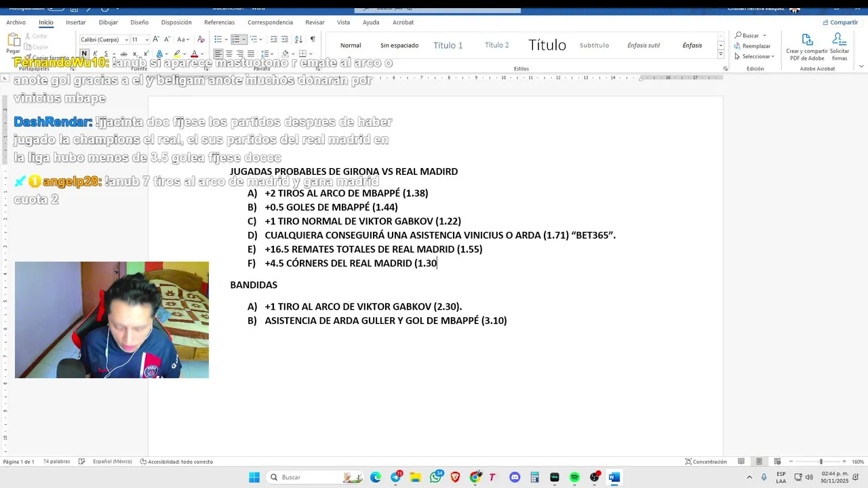Apply the red font color
This screenshot has width=868, height=488.
click(194, 54)
